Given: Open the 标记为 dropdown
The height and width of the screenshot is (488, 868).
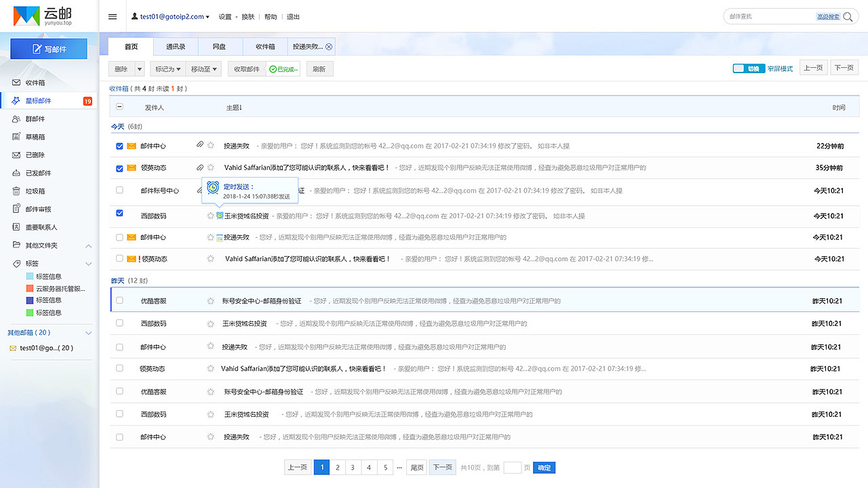Looking at the screenshot, I should click(167, 68).
